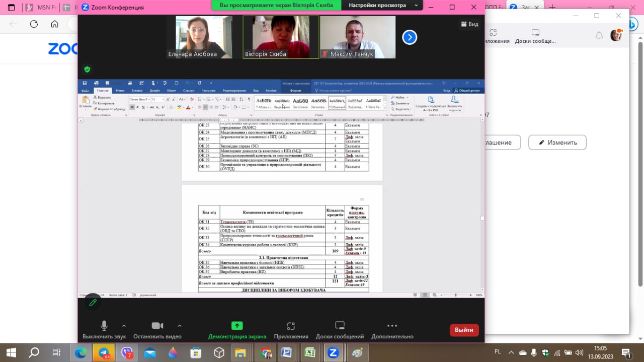The height and width of the screenshot is (362, 644).
Task: Open Excel from taskbar
Action: (x=309, y=352)
